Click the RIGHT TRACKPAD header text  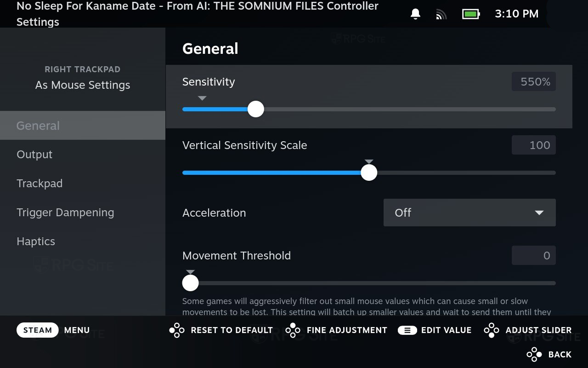(83, 69)
